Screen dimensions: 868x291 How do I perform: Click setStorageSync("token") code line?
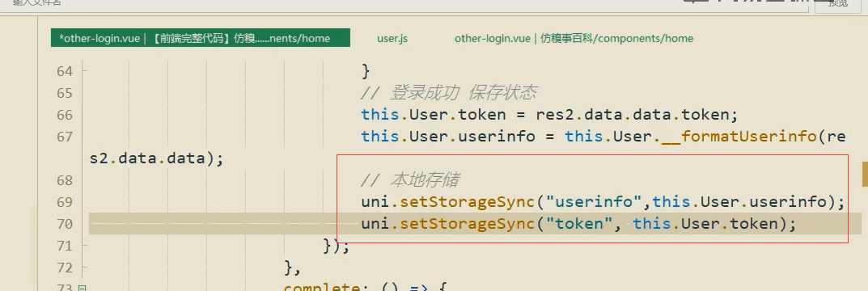pos(578,224)
